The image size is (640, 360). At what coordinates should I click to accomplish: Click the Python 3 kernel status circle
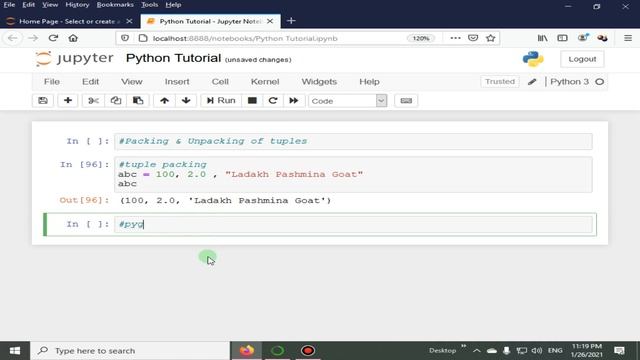tap(600, 82)
